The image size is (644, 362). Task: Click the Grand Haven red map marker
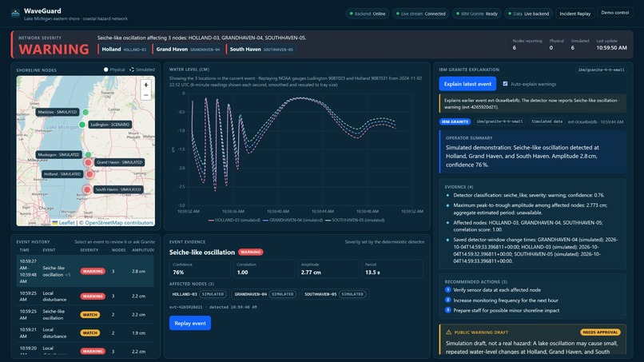click(x=88, y=162)
